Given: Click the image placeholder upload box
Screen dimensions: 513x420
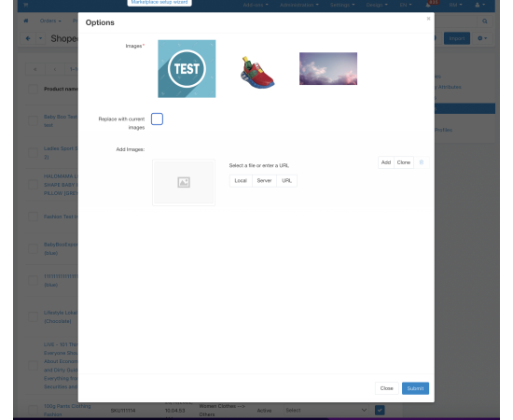Looking at the screenshot, I should [184, 182].
